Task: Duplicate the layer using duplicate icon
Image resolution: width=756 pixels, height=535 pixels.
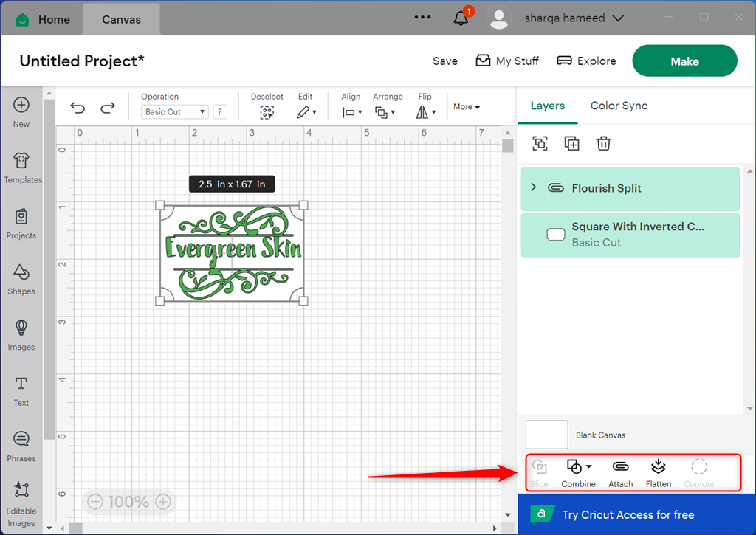Action: click(571, 144)
